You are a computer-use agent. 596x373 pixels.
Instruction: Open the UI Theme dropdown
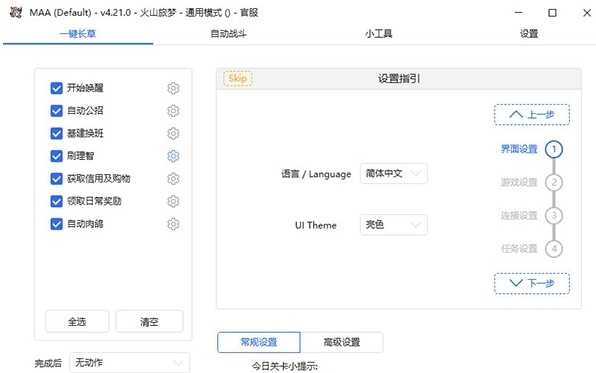(394, 225)
